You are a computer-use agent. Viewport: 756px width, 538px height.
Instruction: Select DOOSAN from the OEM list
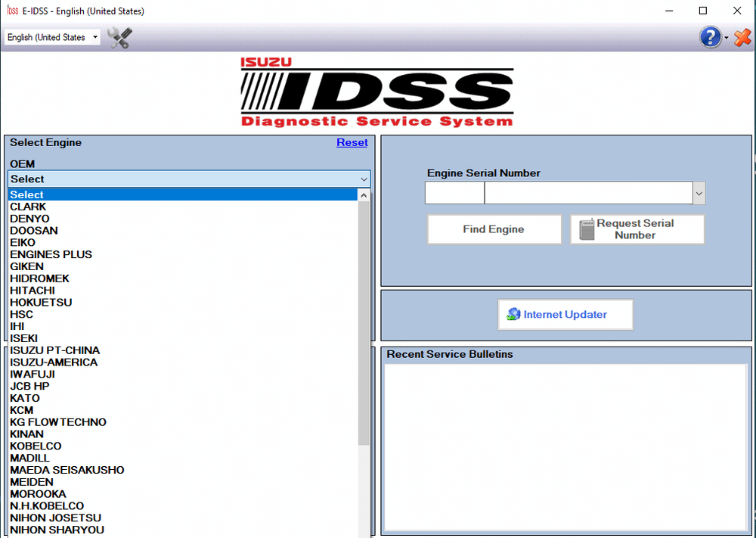point(34,230)
